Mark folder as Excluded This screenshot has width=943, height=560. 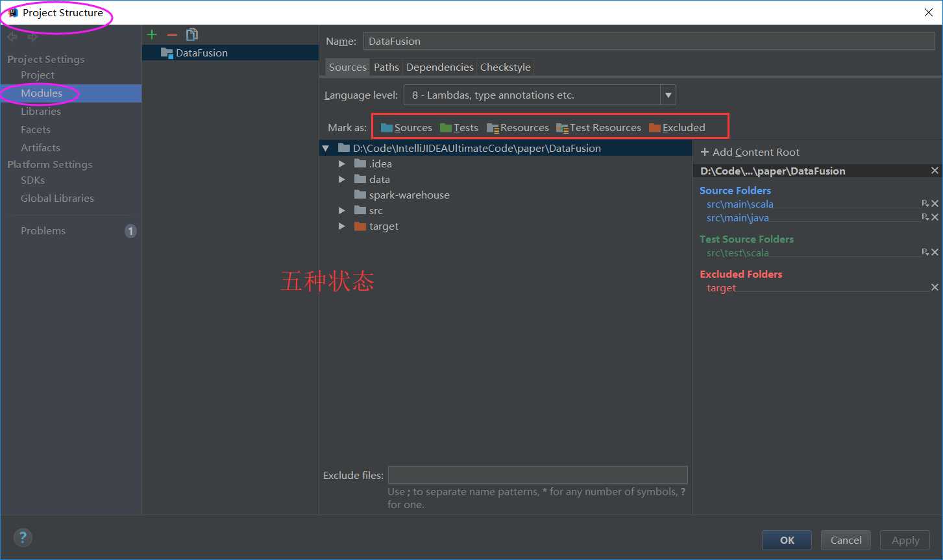[x=677, y=127]
